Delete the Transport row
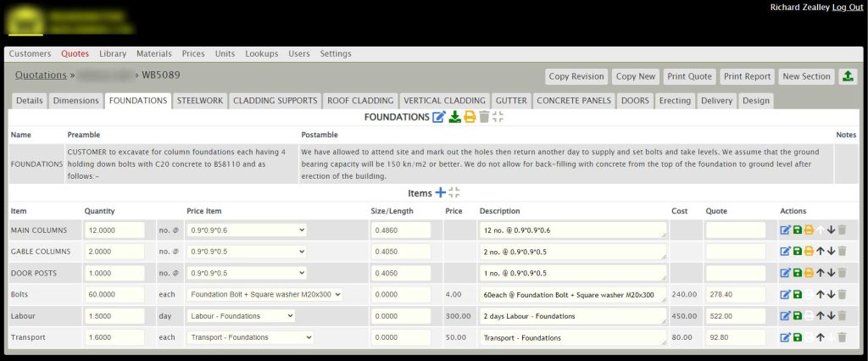This screenshot has height=361, width=868. click(x=842, y=337)
